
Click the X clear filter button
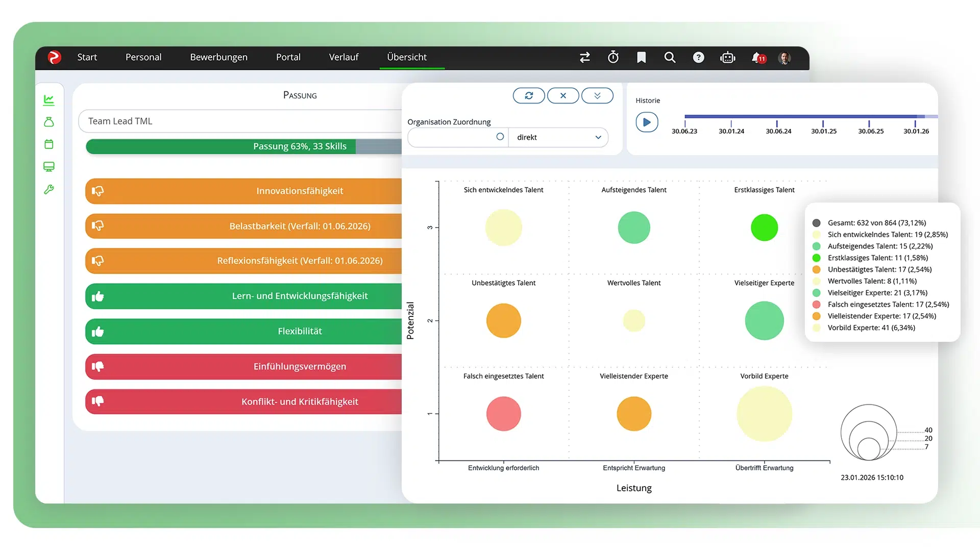click(563, 95)
